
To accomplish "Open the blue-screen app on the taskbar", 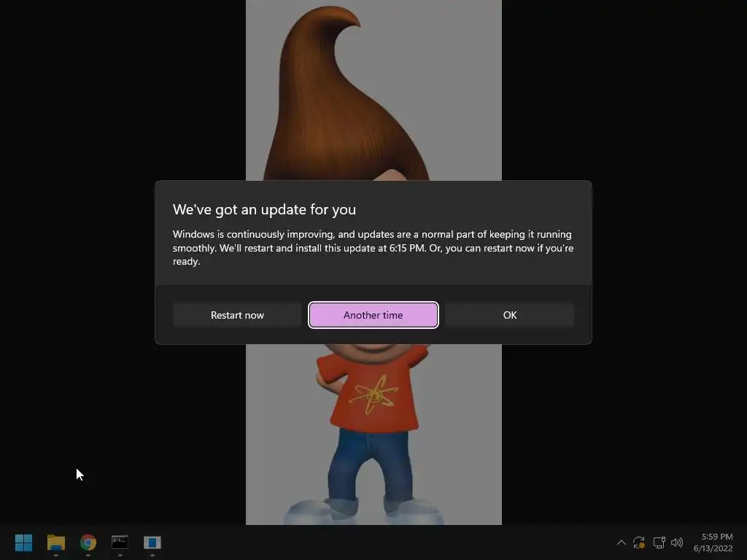I will 152,542.
